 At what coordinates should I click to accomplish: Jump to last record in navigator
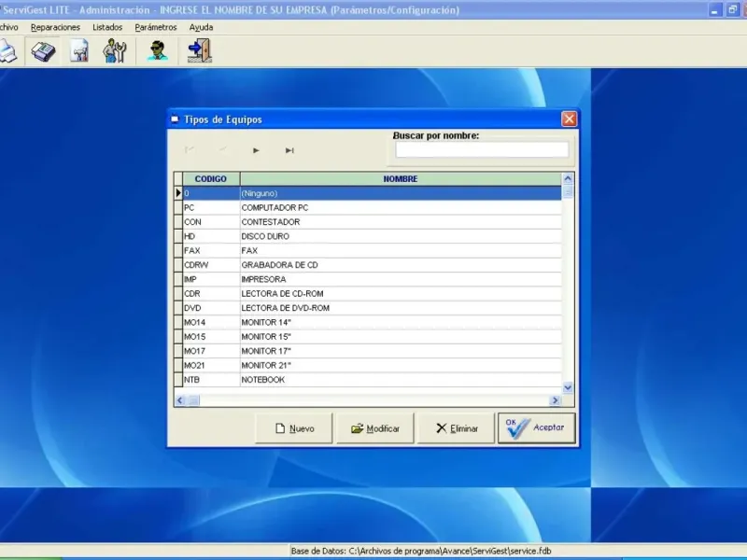coord(289,150)
